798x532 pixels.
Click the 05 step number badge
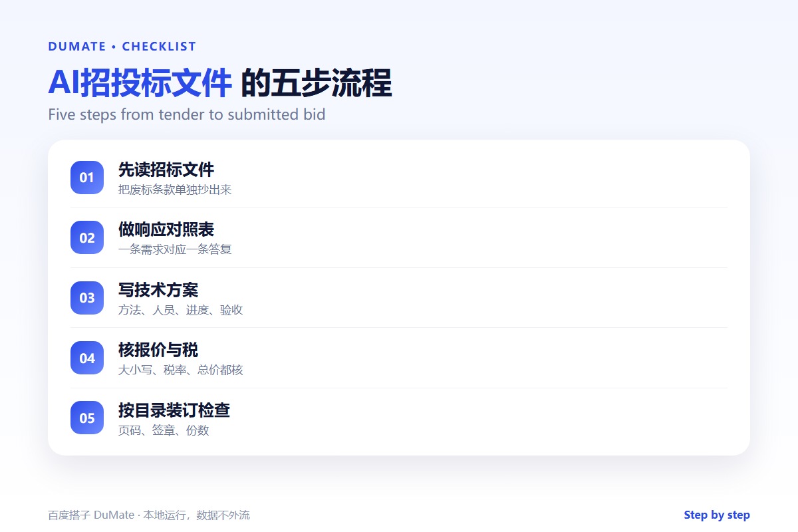click(87, 418)
